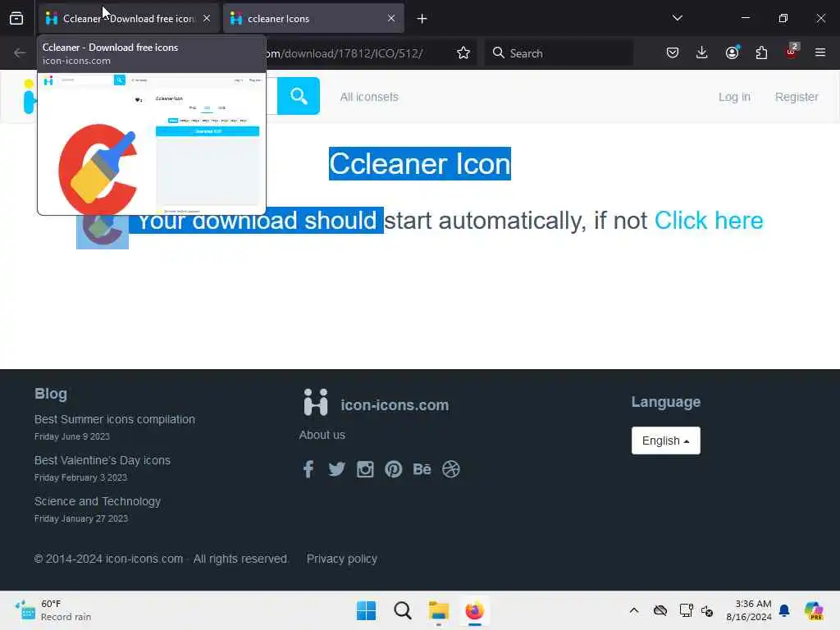The image size is (840, 630).
Task: Open the 'About us' footer link
Action: 322,435
